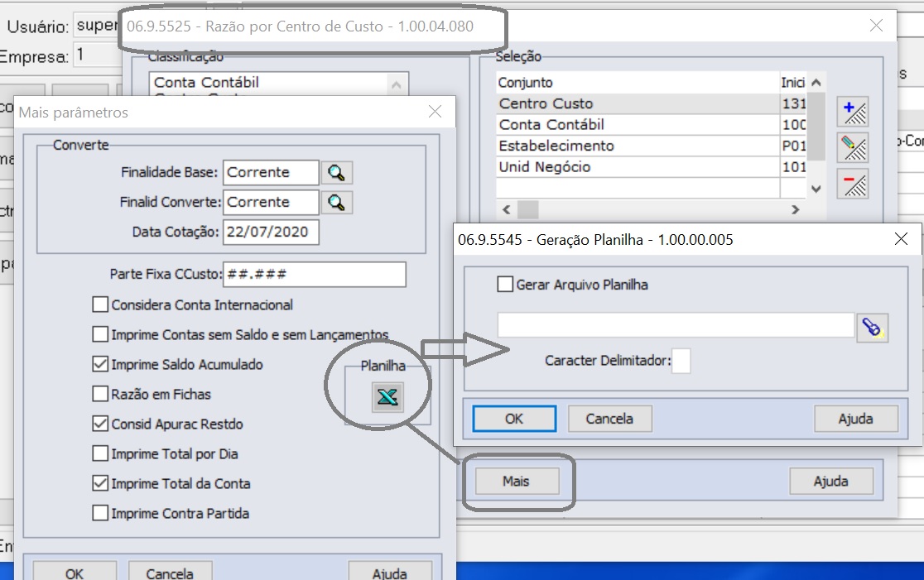Remove the selected selection set icon
This screenshot has width=924, height=580.
(853, 184)
